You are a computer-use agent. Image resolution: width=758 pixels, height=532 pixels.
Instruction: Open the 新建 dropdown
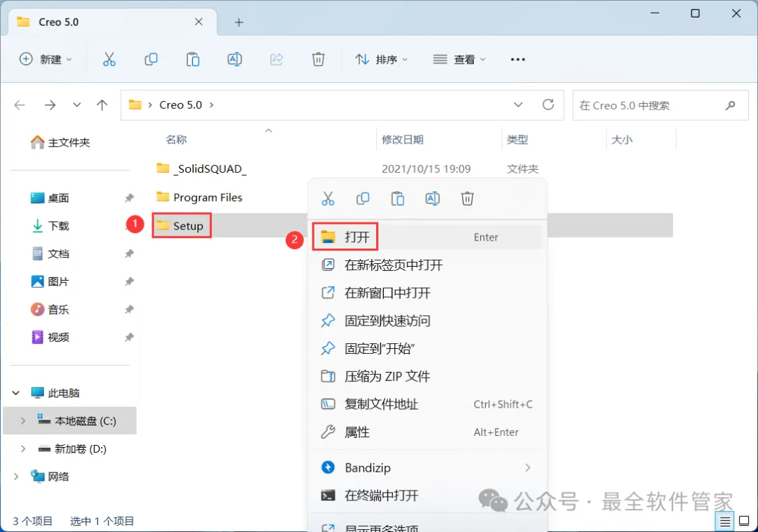[x=46, y=60]
